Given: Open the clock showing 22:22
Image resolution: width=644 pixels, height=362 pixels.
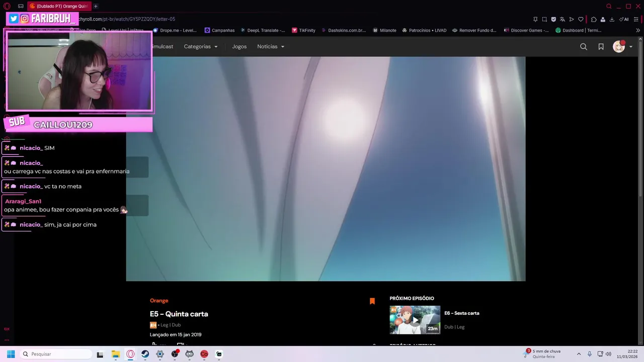Looking at the screenshot, I should click(x=627, y=354).
